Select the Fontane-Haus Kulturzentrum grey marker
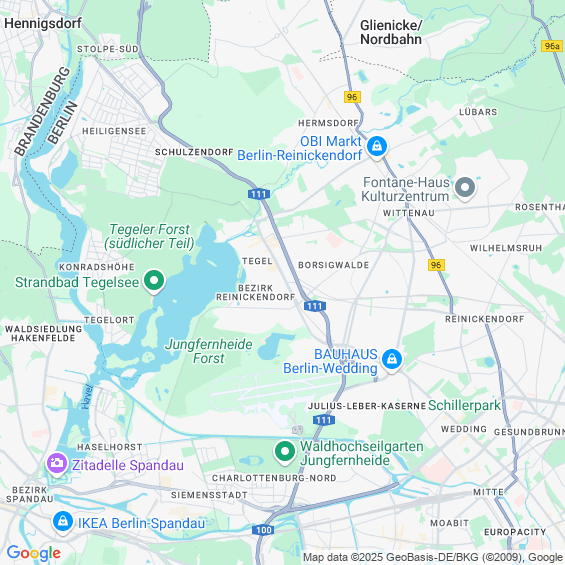Viewport: 565px width, 565px height. 464,188
